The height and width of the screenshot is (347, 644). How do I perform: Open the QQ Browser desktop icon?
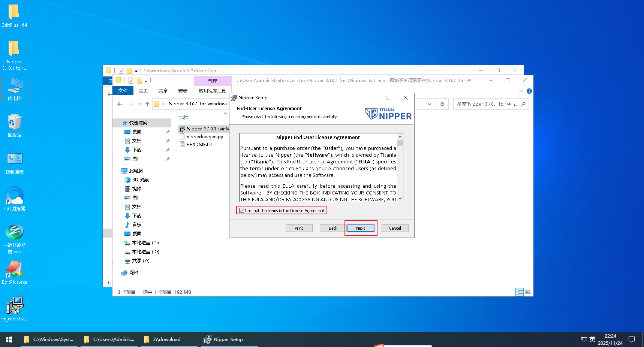pyautogui.click(x=15, y=197)
